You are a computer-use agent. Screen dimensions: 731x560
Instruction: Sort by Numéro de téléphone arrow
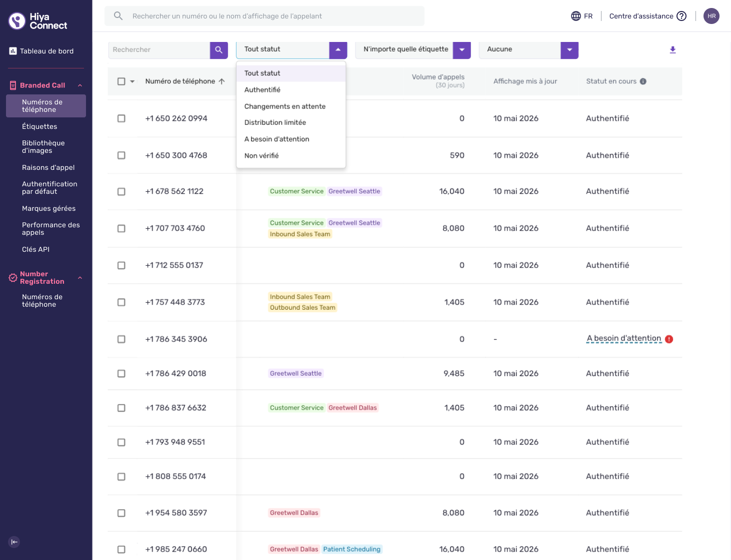(x=222, y=81)
